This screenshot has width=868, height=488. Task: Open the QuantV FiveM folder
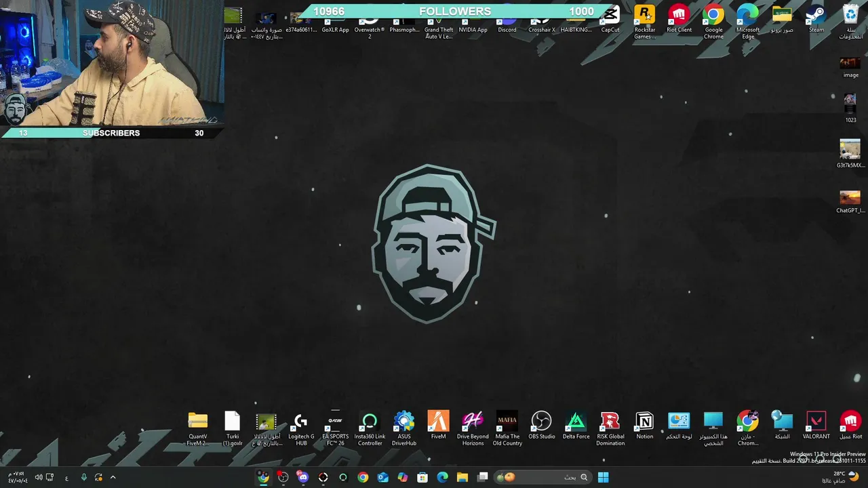click(197, 428)
